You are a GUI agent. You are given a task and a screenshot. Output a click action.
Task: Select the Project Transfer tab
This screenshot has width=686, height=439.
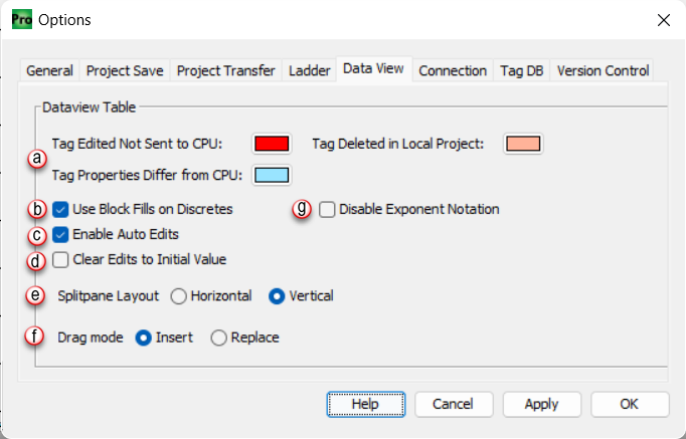point(226,71)
